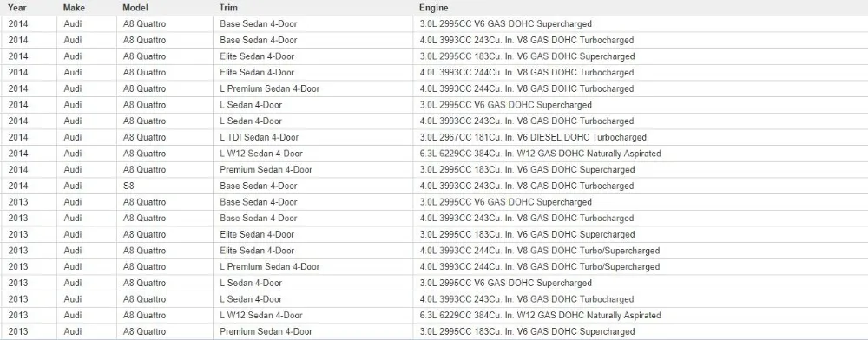Click the 3.0L 2967CC V6 DIESEL engine cell

533,137
